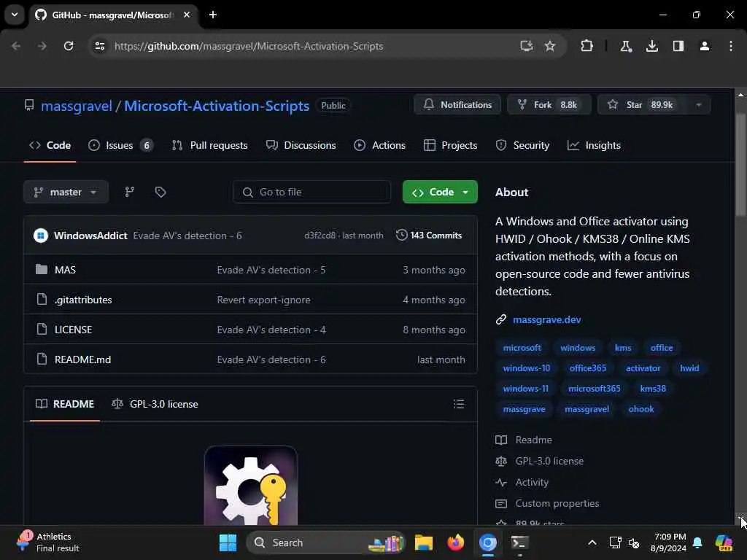Open the tab search dropdown arrow

[15, 15]
